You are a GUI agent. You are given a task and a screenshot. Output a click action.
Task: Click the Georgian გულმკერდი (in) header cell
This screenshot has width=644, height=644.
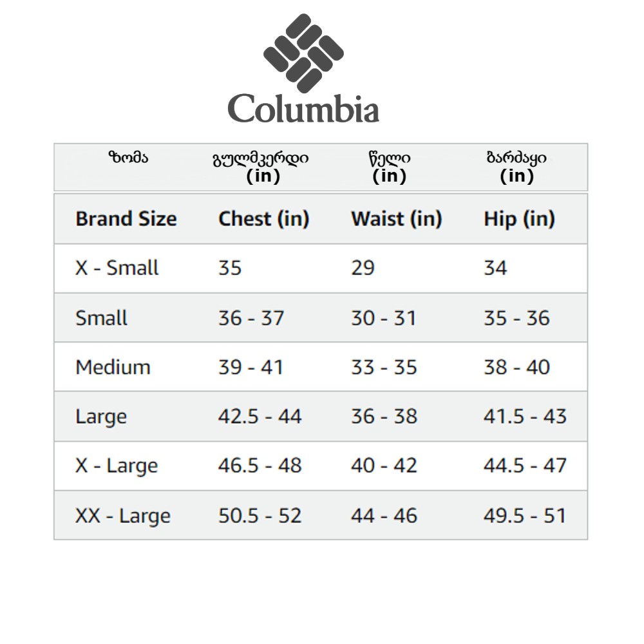point(260,167)
